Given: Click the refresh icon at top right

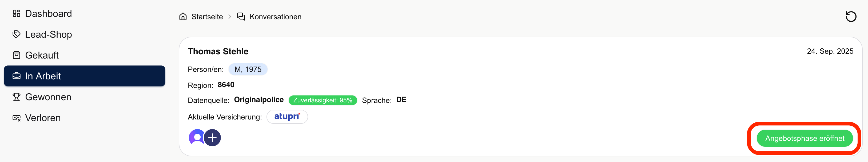Looking at the screenshot, I should (851, 17).
